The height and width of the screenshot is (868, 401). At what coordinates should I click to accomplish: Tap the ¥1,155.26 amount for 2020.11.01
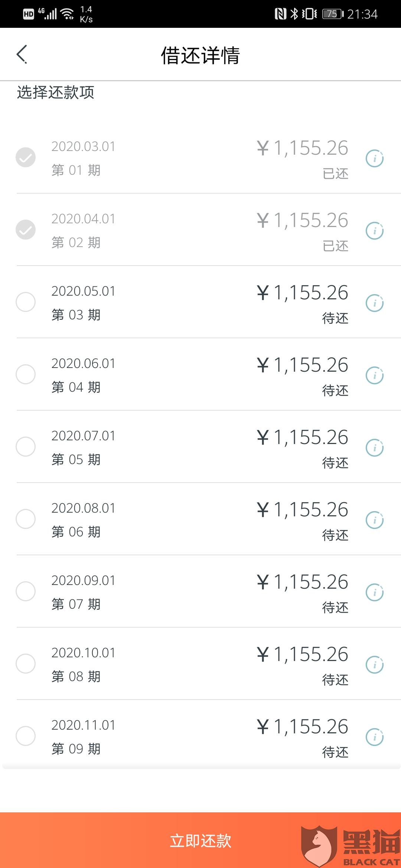click(303, 727)
